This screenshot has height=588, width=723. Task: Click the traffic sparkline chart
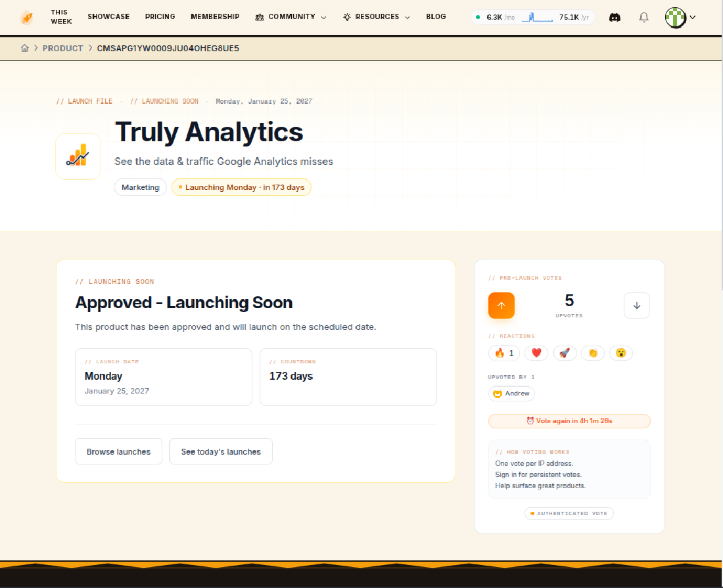click(x=537, y=18)
